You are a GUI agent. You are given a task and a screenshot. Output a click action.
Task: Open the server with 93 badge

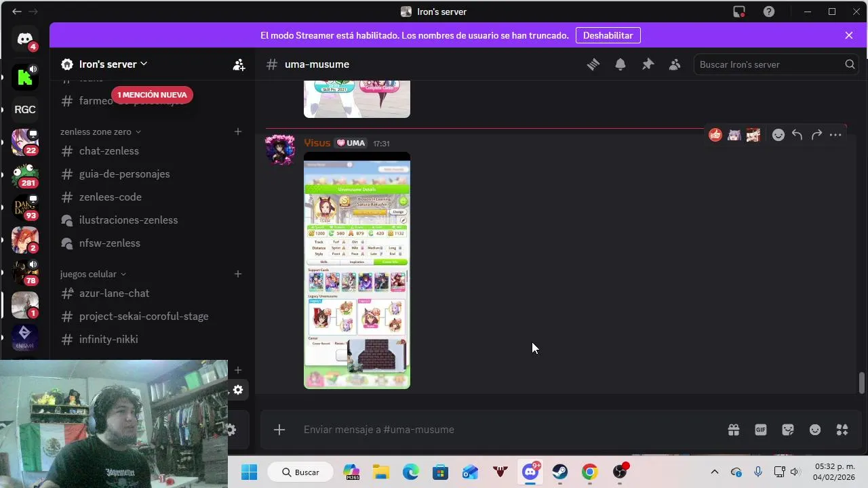tap(25, 207)
